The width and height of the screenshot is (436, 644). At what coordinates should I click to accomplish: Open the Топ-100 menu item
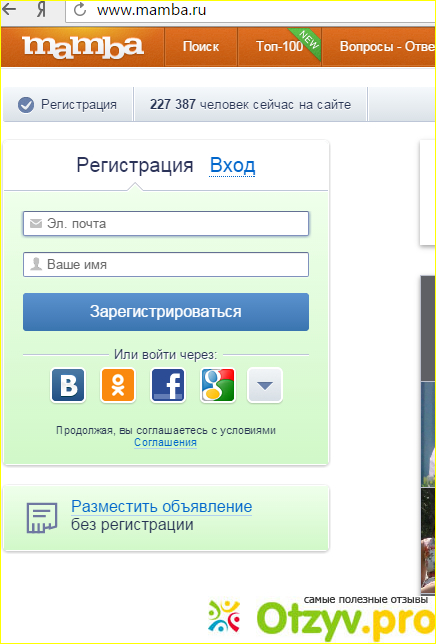pyautogui.click(x=280, y=46)
